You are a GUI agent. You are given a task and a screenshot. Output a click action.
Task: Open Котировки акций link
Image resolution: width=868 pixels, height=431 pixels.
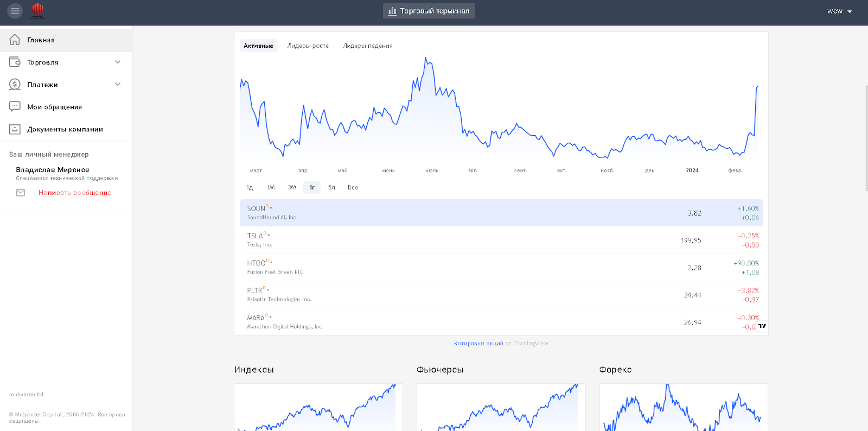point(478,344)
